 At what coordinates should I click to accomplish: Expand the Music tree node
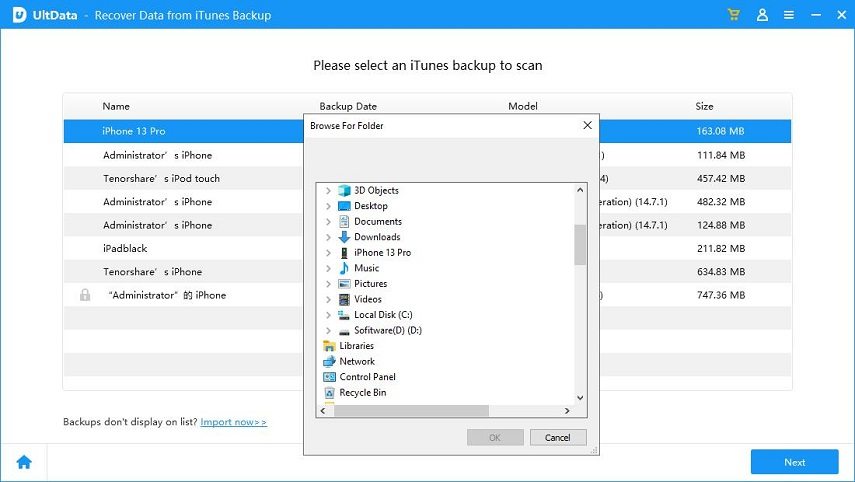coord(328,268)
